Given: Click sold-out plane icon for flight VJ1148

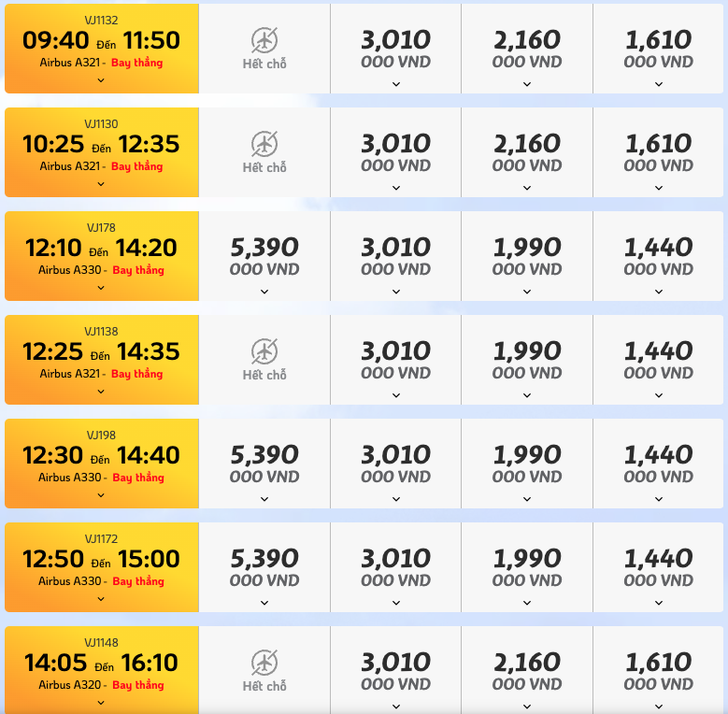Looking at the screenshot, I should [264, 663].
